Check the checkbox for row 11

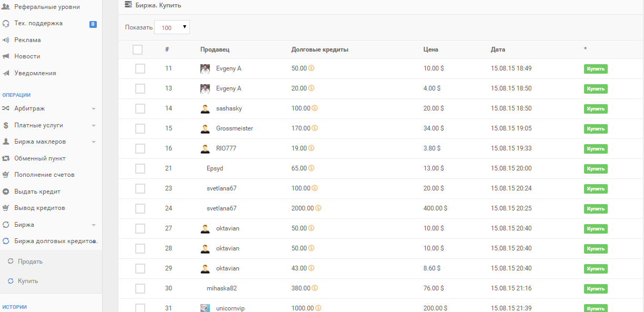[140, 68]
